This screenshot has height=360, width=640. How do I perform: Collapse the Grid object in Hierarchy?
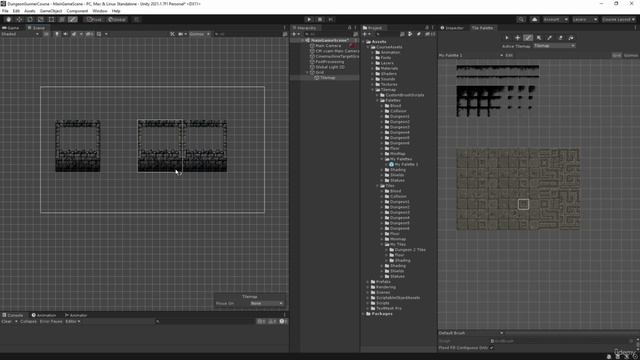[308, 72]
